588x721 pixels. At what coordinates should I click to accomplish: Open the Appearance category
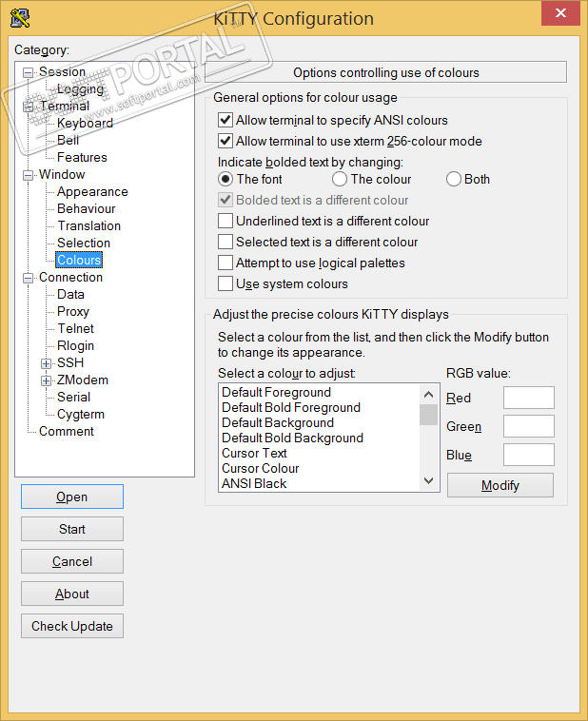92,192
